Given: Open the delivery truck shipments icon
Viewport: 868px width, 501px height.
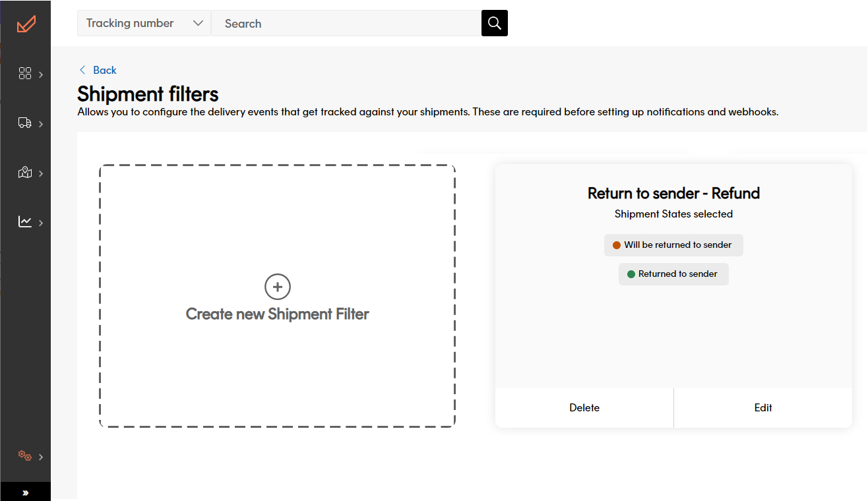Looking at the screenshot, I should [x=25, y=123].
